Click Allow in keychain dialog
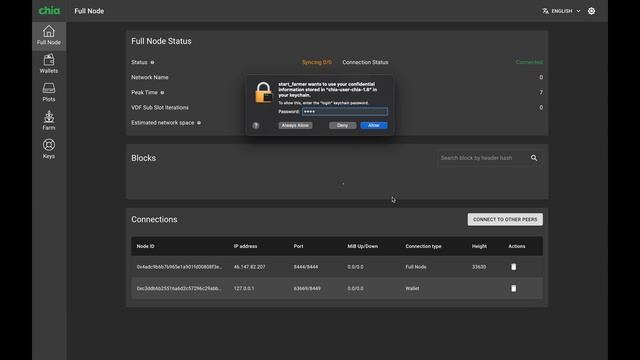 pos(374,125)
